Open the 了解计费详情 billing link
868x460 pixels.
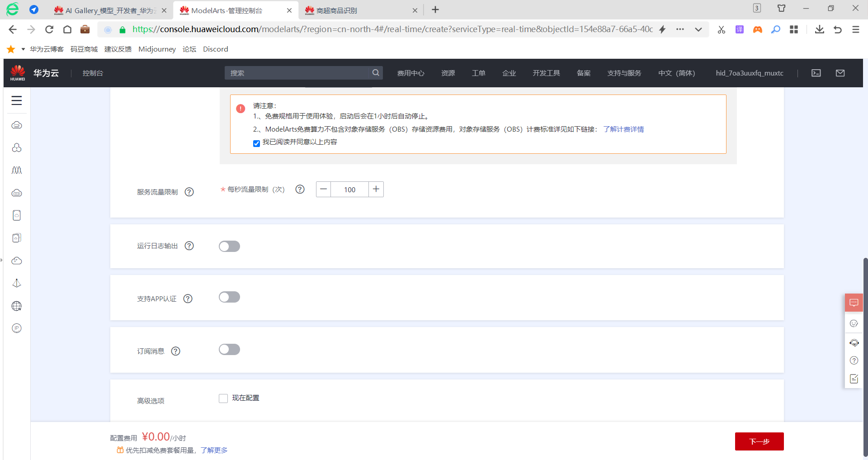coord(623,129)
